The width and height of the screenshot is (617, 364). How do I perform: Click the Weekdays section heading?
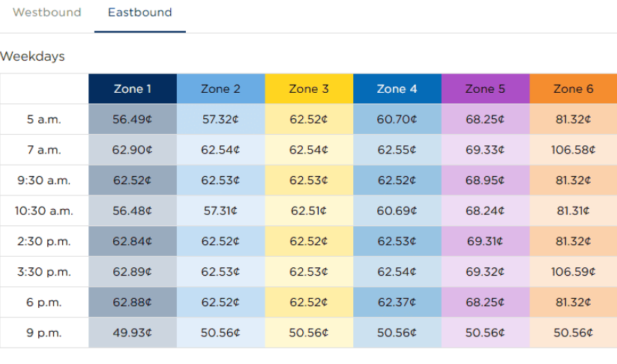pos(33,57)
